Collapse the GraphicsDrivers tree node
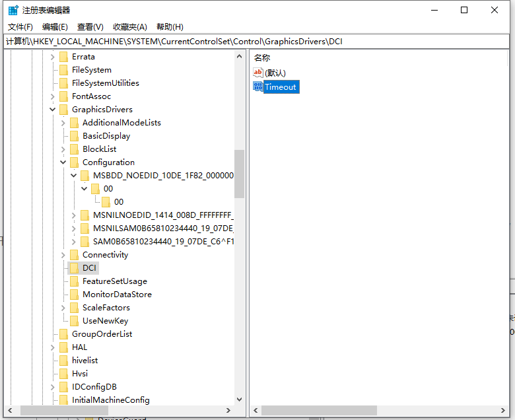 click(53, 110)
